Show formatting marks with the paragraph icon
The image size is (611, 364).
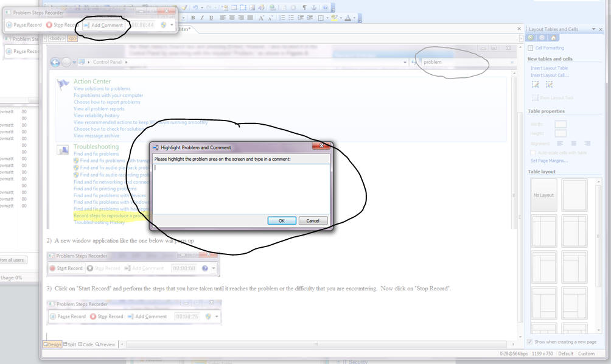tap(304, 7)
